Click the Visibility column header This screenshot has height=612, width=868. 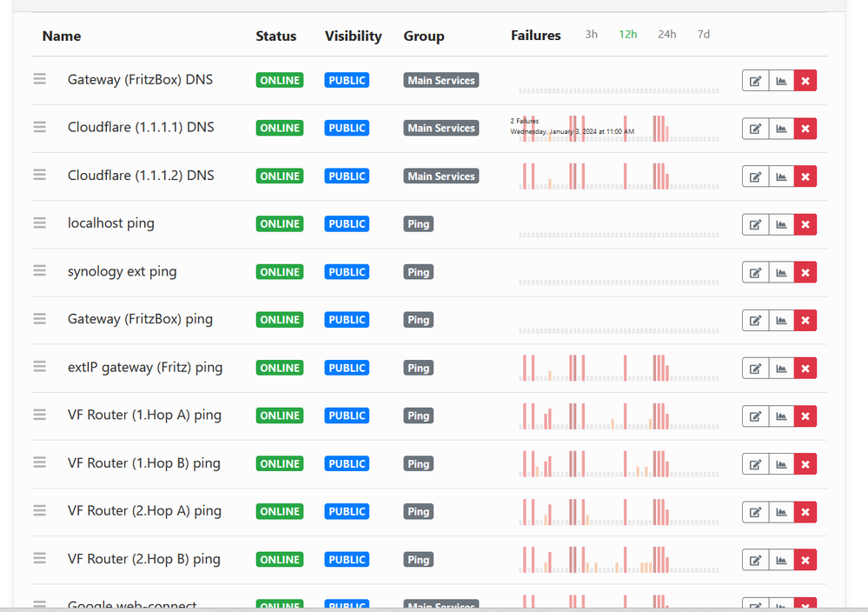coord(353,36)
